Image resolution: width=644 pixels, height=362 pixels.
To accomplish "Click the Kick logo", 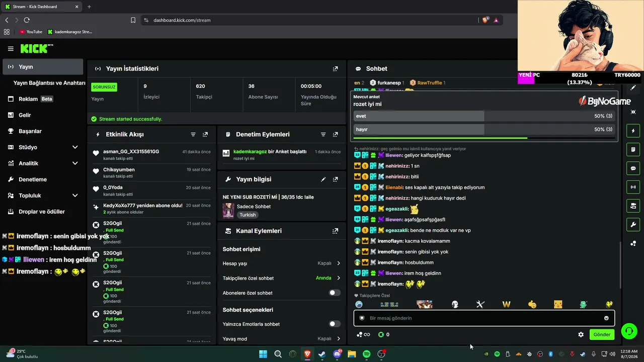I will pyautogui.click(x=36, y=48).
